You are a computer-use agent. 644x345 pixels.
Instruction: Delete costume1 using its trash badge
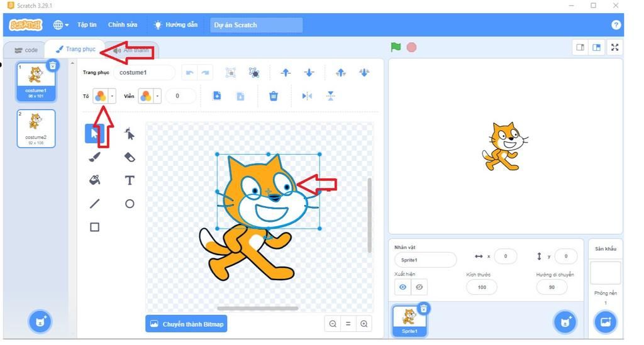tap(53, 65)
